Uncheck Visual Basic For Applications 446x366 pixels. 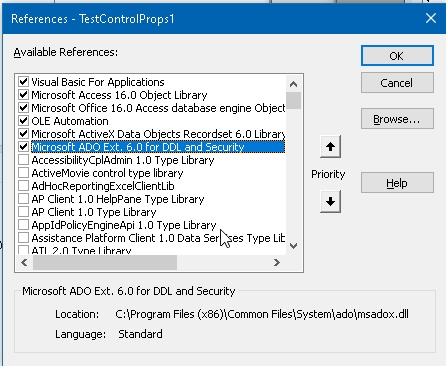23,82
